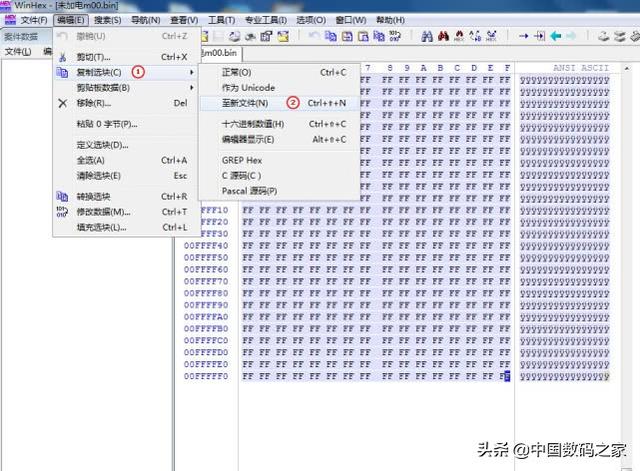Image resolution: width=640 pixels, height=471 pixels.
Task: Choose 至新文件(N) from the submenu
Action: click(279, 103)
